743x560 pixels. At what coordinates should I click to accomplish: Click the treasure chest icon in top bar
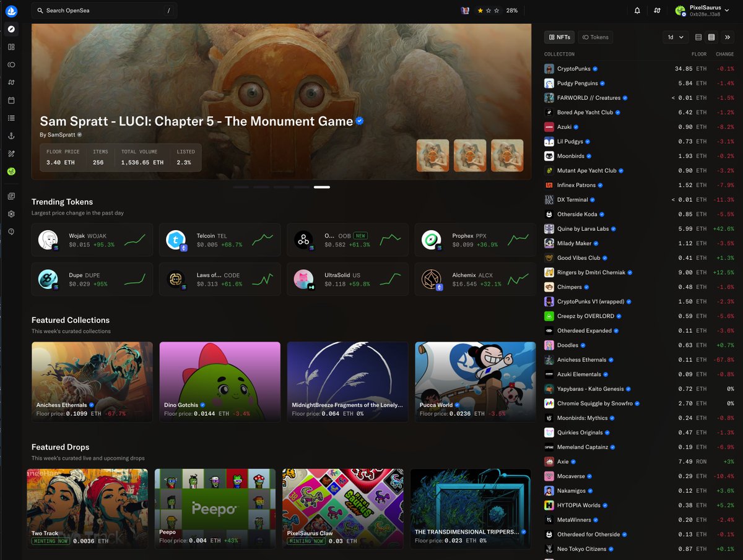pos(465,11)
